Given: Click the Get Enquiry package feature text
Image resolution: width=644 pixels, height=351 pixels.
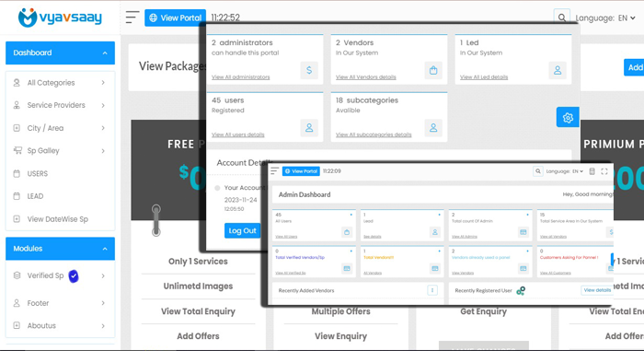Looking at the screenshot, I should (x=483, y=311).
